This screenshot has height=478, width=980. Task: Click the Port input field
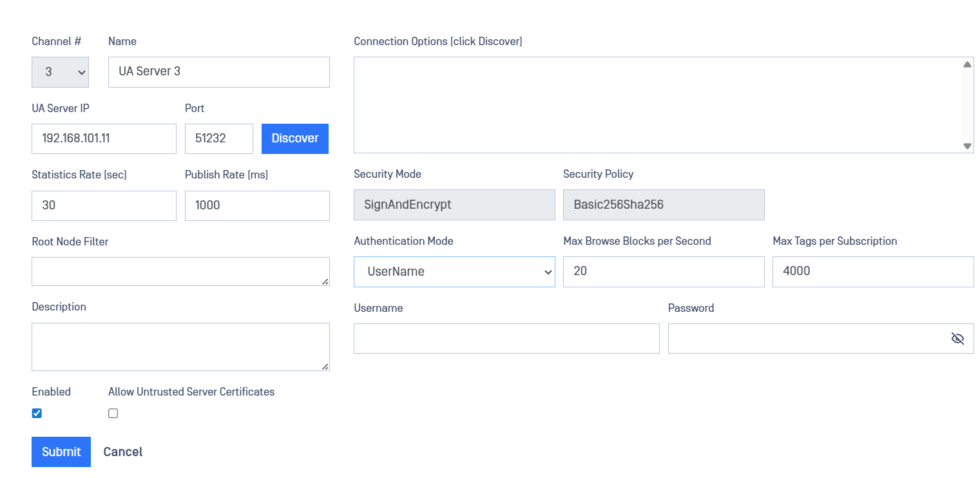click(x=218, y=139)
